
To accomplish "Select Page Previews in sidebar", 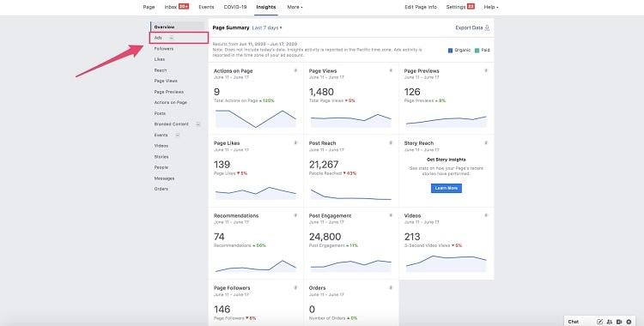I will [x=169, y=92].
